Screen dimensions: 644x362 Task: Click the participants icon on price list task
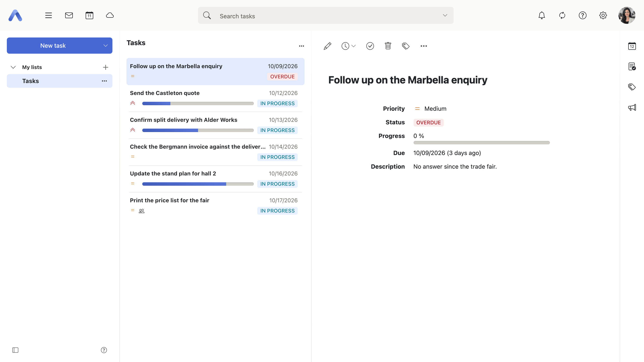coord(141,211)
